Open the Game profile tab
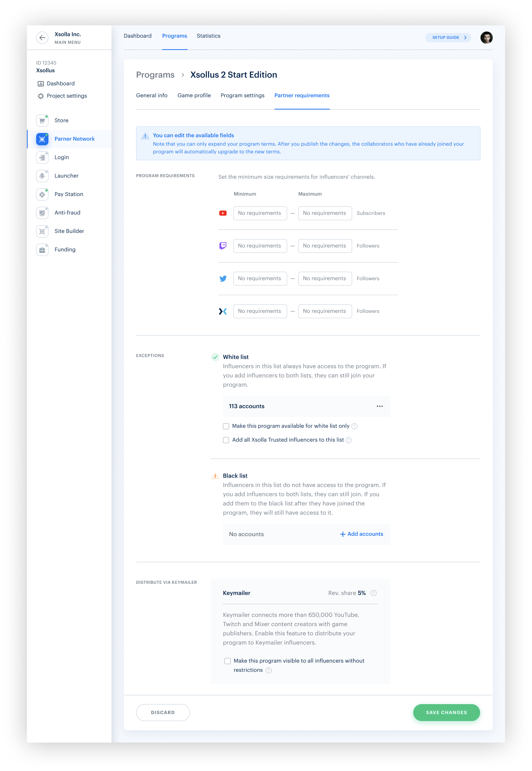532x771 pixels. [194, 95]
